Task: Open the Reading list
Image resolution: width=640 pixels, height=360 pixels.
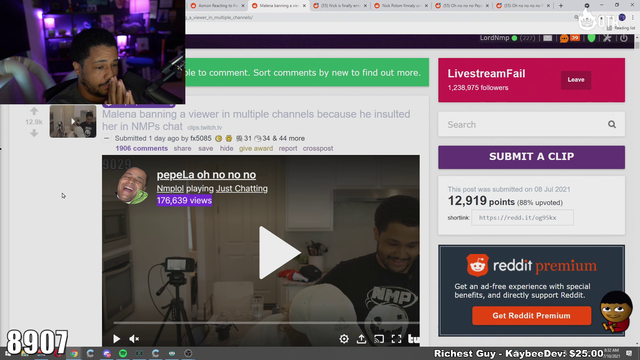Action: pos(621,28)
